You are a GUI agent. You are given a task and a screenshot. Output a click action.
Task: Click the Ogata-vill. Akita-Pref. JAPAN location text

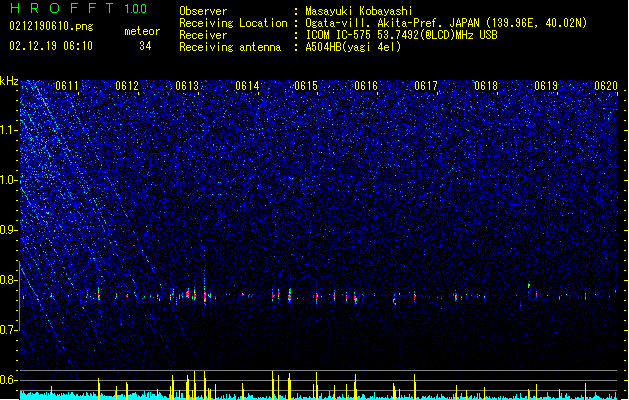446,23
